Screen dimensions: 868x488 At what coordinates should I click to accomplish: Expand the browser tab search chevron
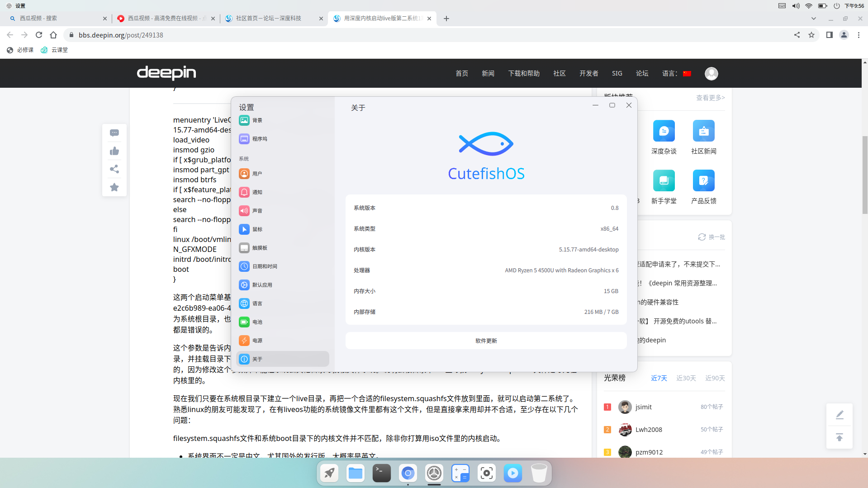point(814,19)
